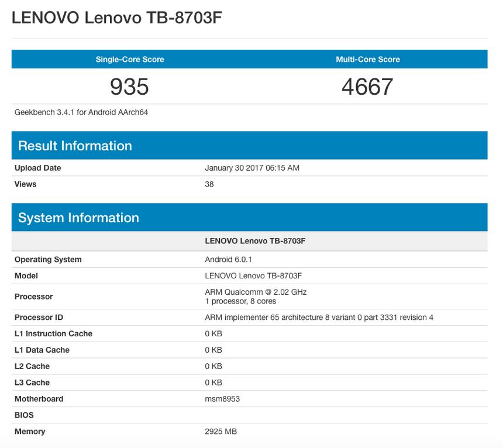Select the views count 38

(209, 184)
